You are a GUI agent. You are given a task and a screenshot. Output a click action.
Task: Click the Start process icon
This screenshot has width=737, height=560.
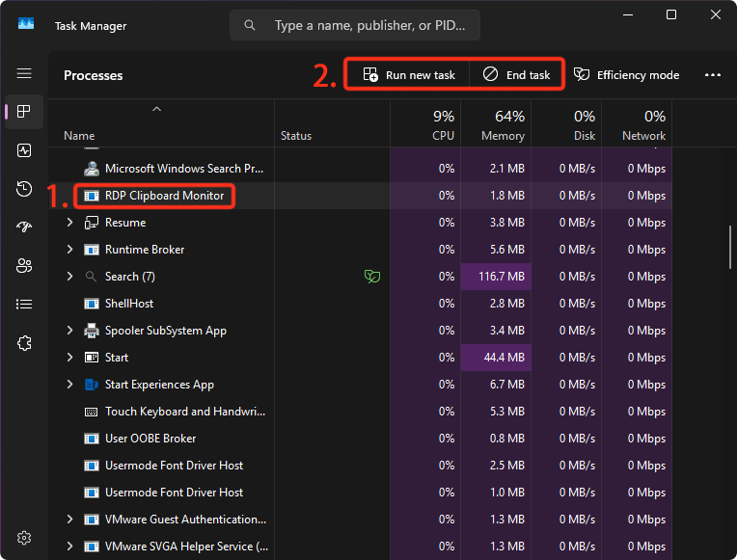pyautogui.click(x=92, y=358)
